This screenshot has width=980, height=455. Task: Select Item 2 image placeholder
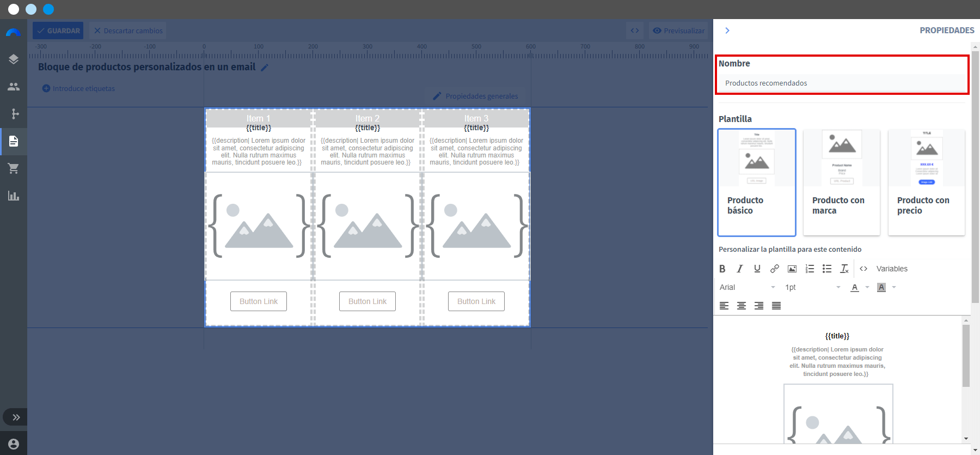[367, 226]
